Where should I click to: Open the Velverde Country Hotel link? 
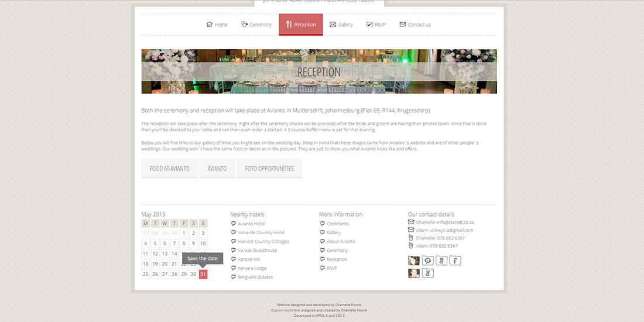(261, 232)
